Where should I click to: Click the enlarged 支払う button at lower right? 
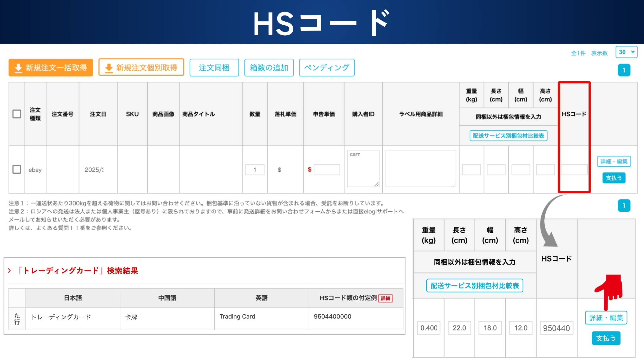coord(606,338)
